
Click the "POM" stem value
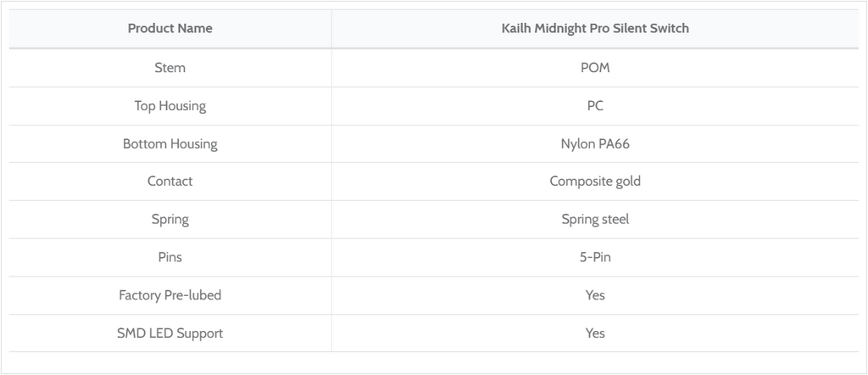click(595, 68)
